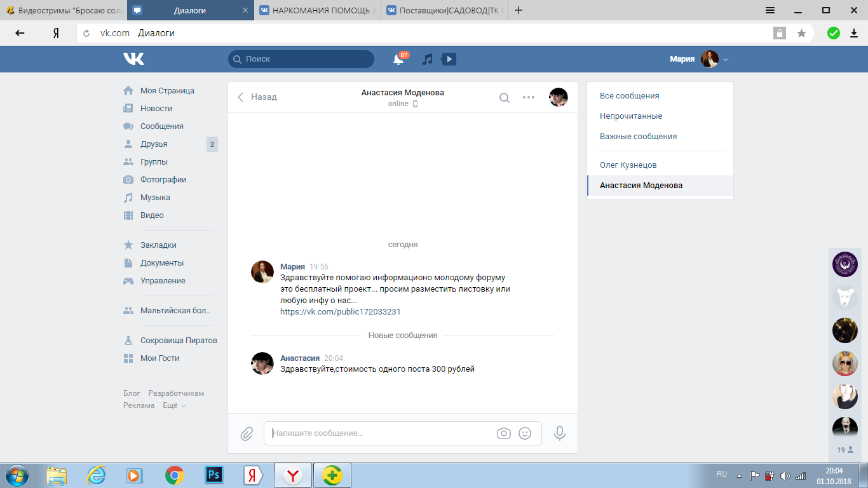Screen dimensions: 868x488
Task: Open the three-dots conversation actions menu
Action: [x=529, y=97]
